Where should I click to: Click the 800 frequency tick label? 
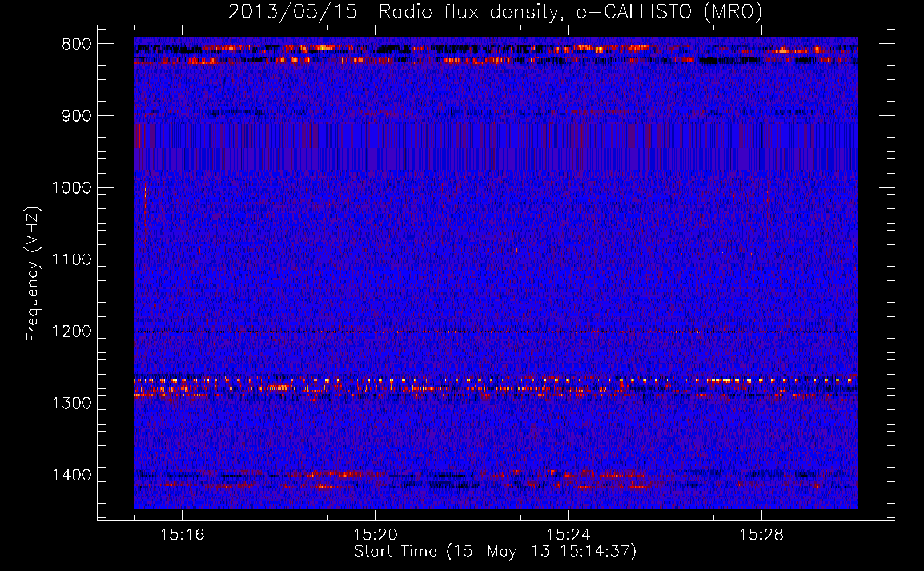75,45
